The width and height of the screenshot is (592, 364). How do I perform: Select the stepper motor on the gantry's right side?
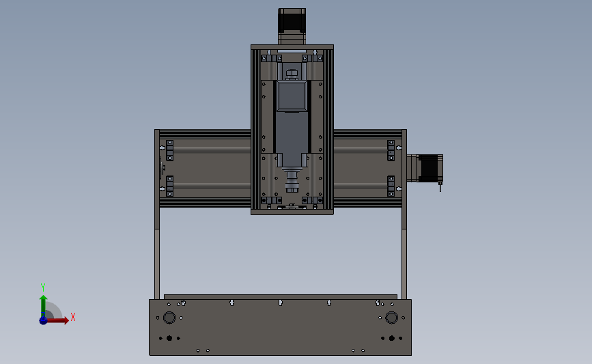(425, 168)
